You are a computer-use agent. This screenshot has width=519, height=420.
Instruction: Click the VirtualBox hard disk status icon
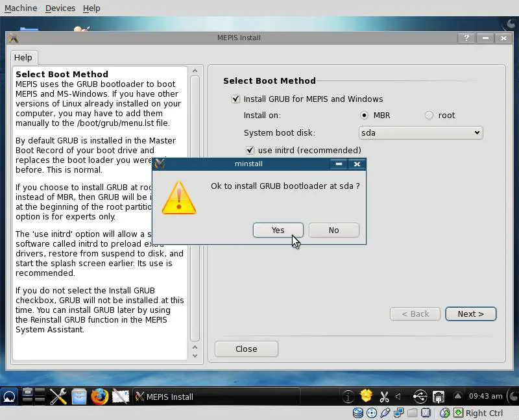coord(358,413)
